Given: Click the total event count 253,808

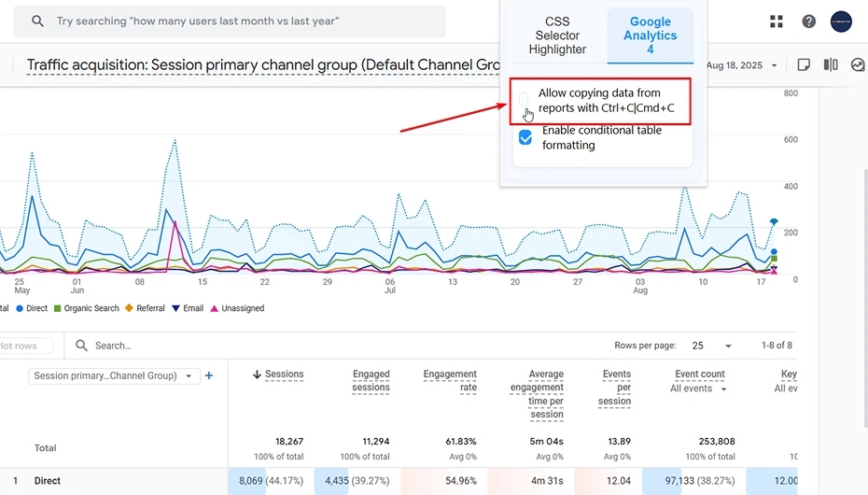Looking at the screenshot, I should [716, 441].
